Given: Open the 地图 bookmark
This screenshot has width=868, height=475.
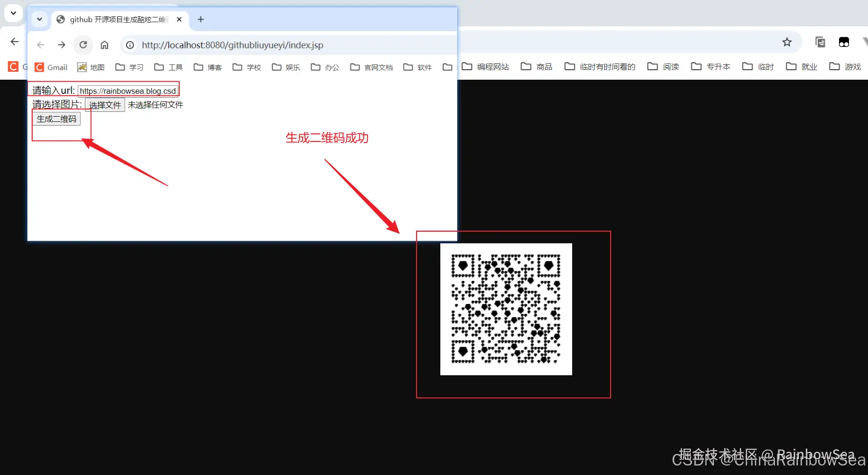Looking at the screenshot, I should [x=91, y=67].
